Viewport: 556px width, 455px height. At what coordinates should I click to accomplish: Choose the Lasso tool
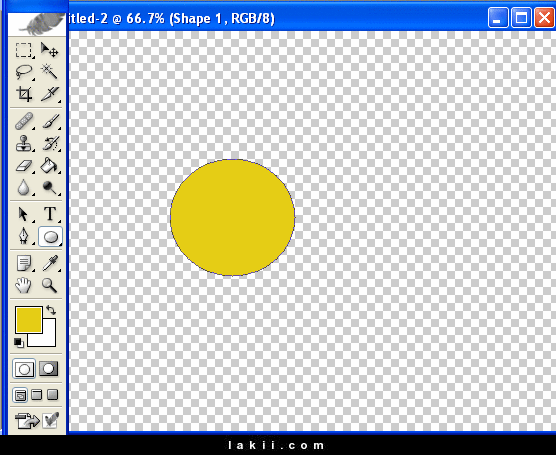click(24, 72)
